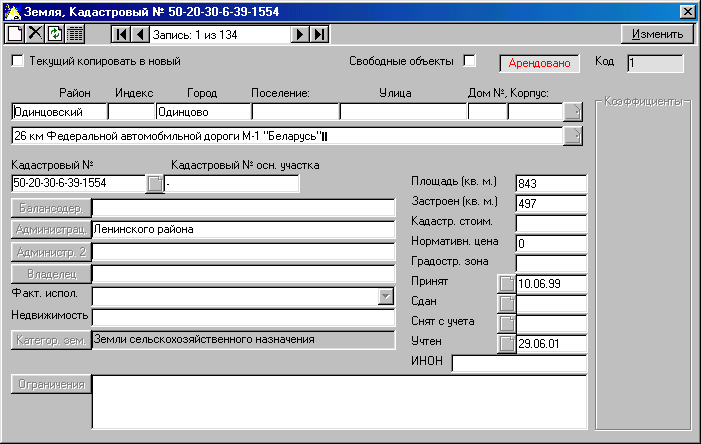Click the Площадь field with 843
Screen dimensions: 701x444
[551, 184]
